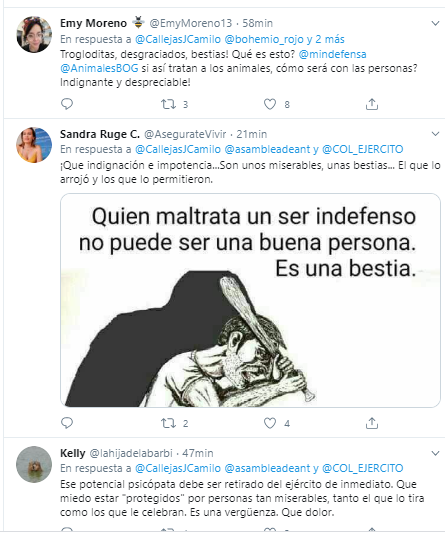The width and height of the screenshot is (445, 536).
Task: Reply to Sandra Ruge C.'s tweet
Action: point(67,423)
